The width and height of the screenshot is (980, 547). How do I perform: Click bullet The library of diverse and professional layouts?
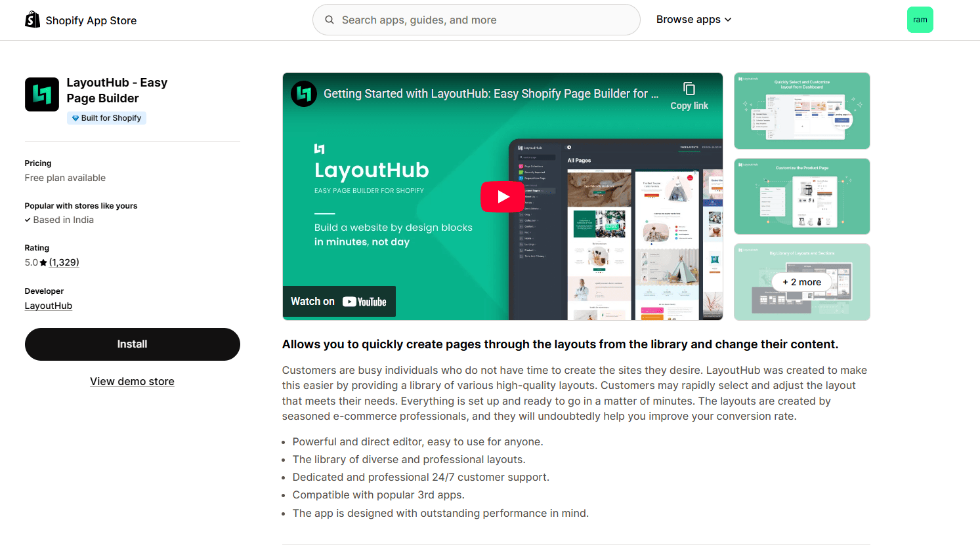409,460
